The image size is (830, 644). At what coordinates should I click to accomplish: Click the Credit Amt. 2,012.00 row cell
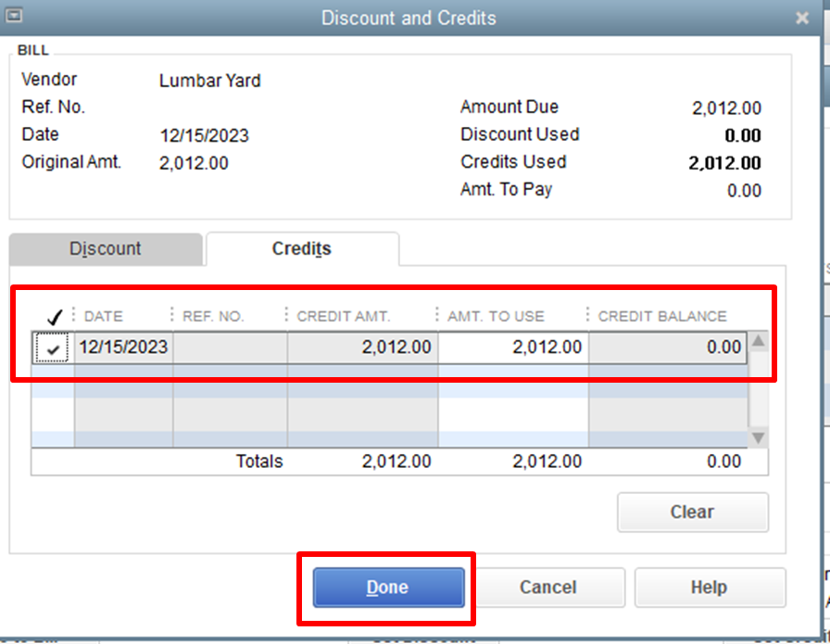362,347
